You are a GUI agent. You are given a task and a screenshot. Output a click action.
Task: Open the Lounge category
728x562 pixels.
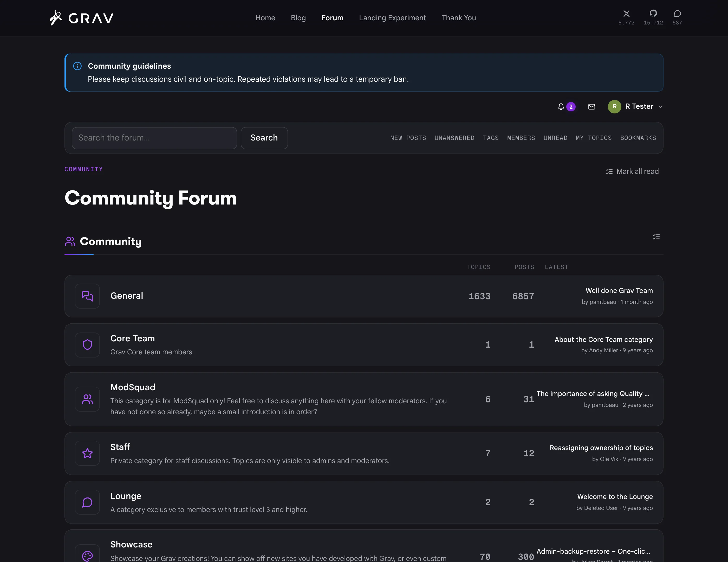coord(126,496)
